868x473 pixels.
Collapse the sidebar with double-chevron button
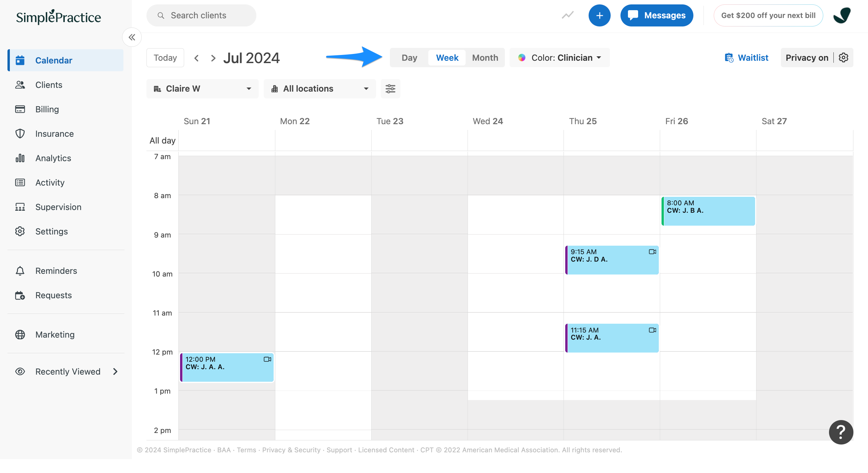coord(132,37)
